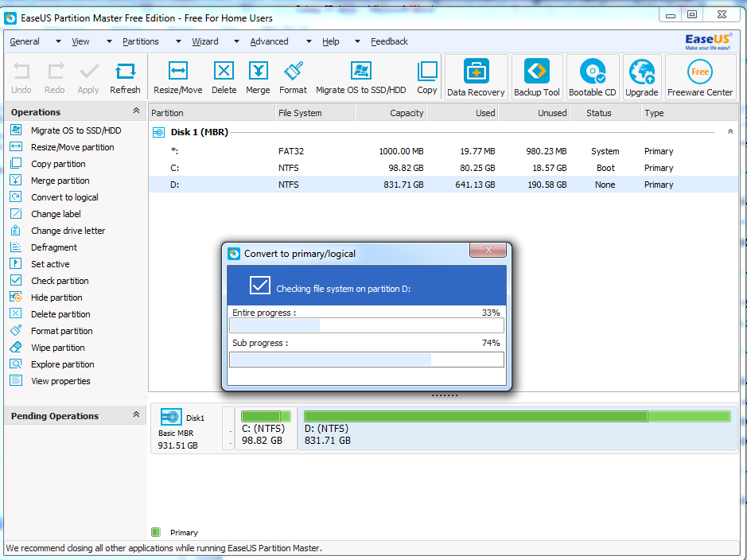Click the EaseUS logo
Image resolution: width=747 pixels, height=560 pixels.
tap(708, 42)
